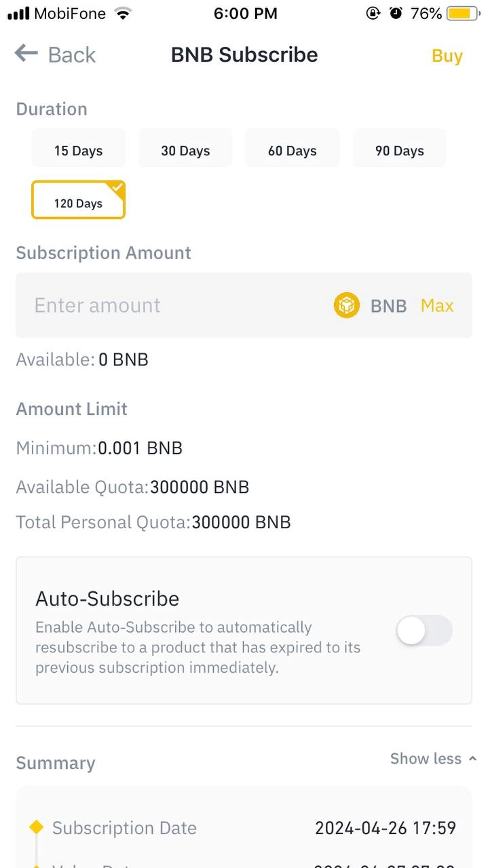Tap the Show less caret arrow
Image resolution: width=488 pixels, height=868 pixels.
pyautogui.click(x=472, y=759)
